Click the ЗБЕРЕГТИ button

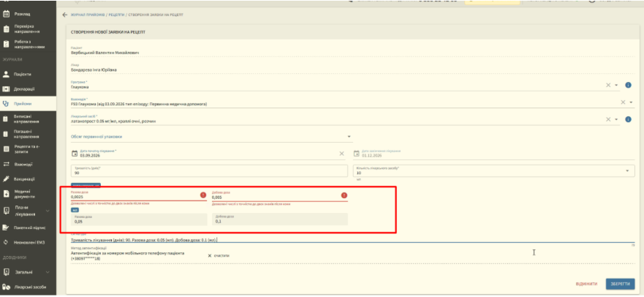620,284
